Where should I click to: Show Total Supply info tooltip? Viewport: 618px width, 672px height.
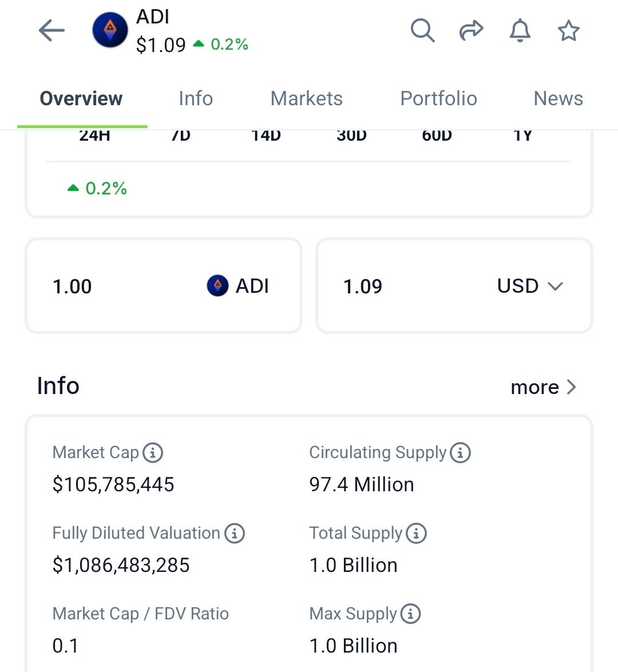click(417, 533)
